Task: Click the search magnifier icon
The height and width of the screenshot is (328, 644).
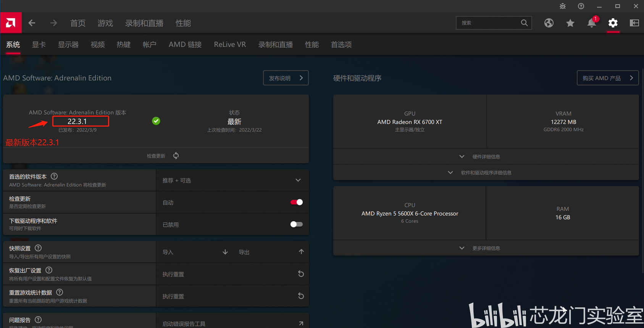Action: (525, 23)
